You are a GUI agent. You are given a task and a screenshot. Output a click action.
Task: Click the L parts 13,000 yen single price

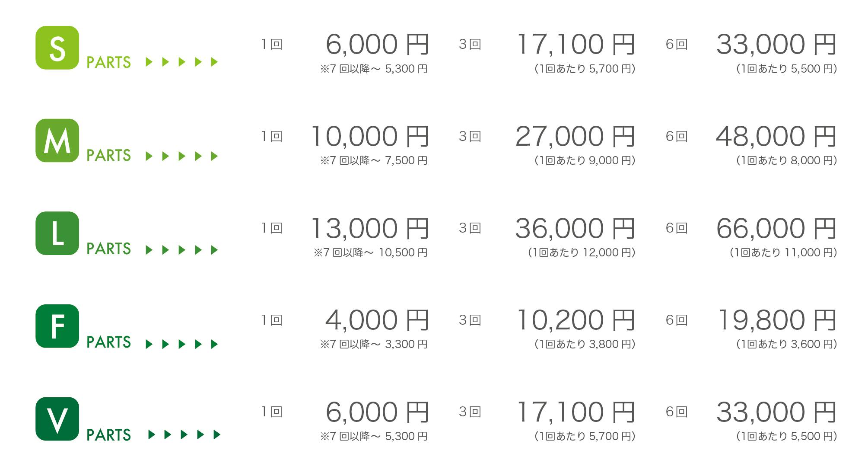369,229
